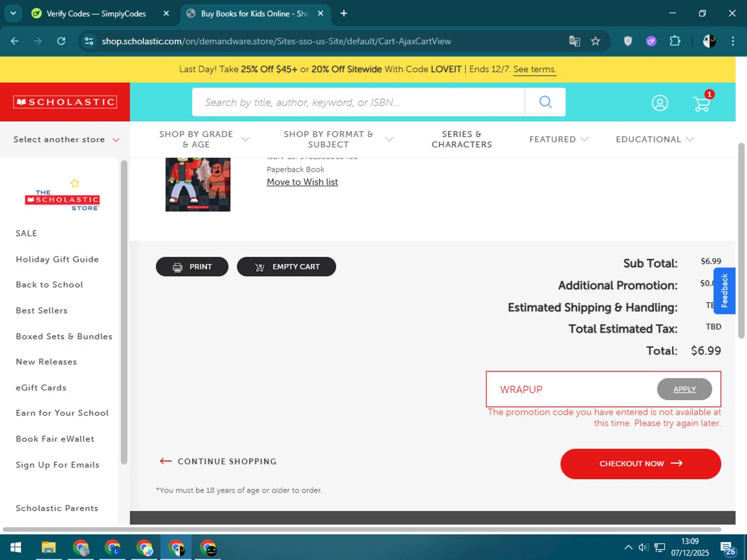The image size is (747, 560).
Task: Click CONTINUE SHOPPING link
Action: click(x=218, y=461)
